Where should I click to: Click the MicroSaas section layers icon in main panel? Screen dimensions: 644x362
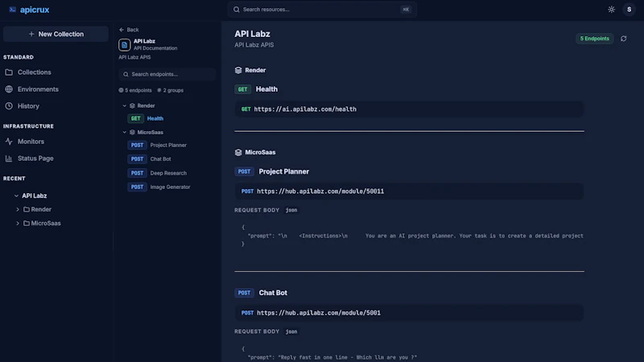tap(238, 152)
